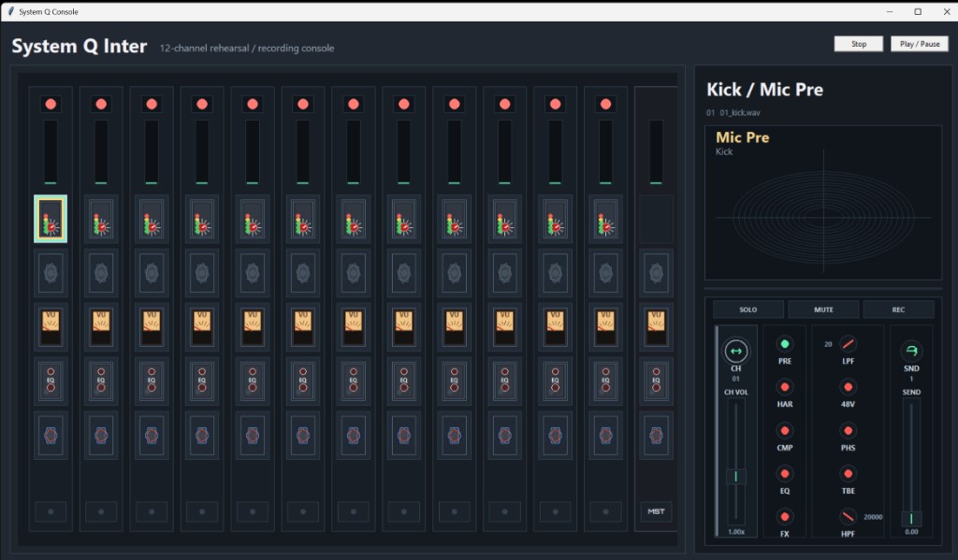Open the EQ module on channel 8
958x560 pixels.
(x=404, y=381)
